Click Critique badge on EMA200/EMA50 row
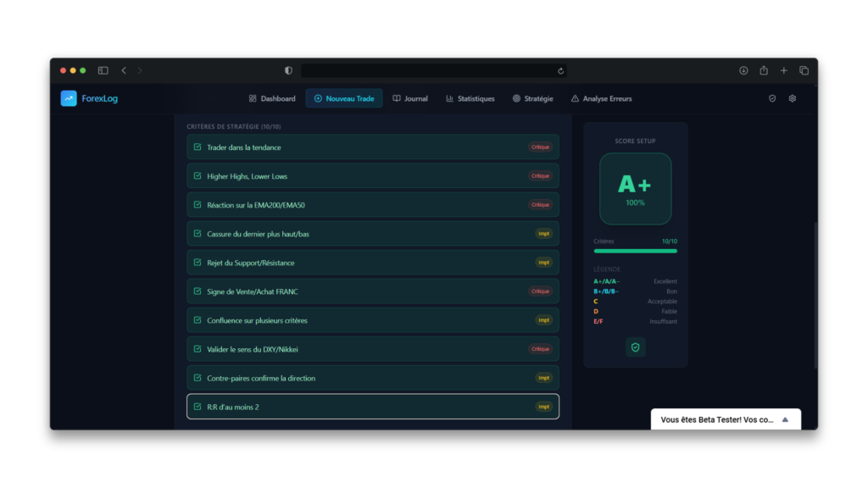The image size is (868, 488). (x=540, y=205)
